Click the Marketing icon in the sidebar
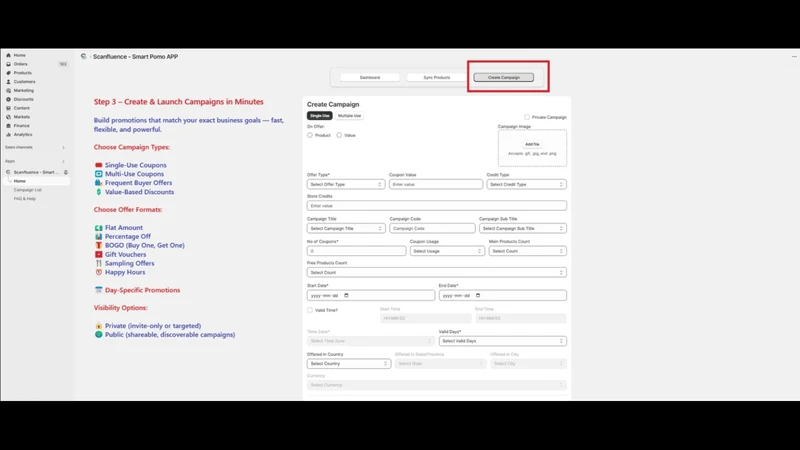Viewport: 800px width, 450px height. tap(8, 90)
